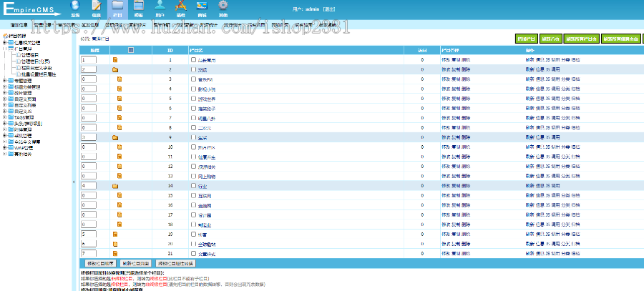This screenshot has height=291, width=644.
Task: Expand the 碎片管理 tree node
Action: (4, 93)
